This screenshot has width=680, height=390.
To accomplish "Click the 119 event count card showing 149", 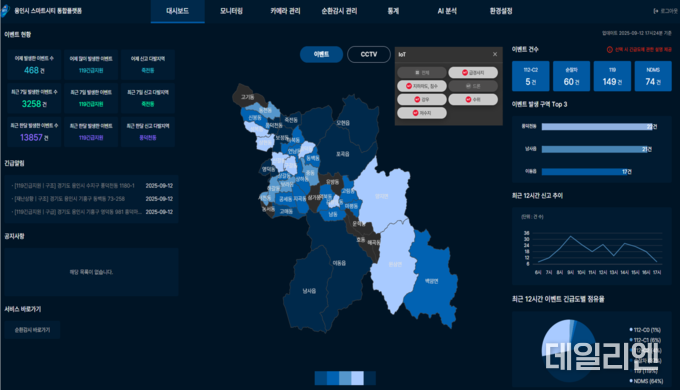I will (x=612, y=76).
